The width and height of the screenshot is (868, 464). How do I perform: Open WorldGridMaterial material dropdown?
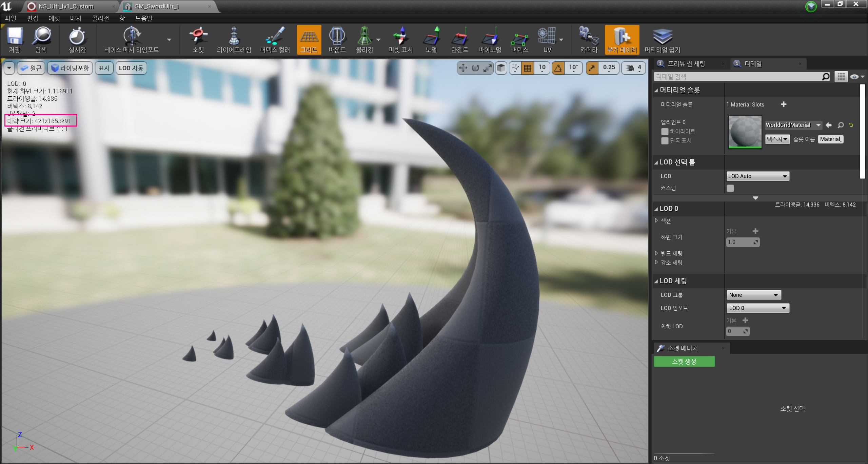(793, 125)
